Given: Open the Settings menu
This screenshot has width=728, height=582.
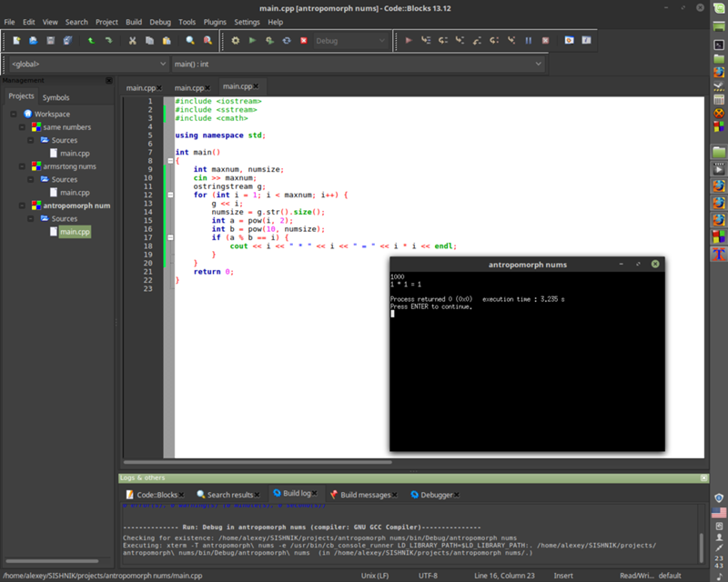Looking at the screenshot, I should 247,22.
